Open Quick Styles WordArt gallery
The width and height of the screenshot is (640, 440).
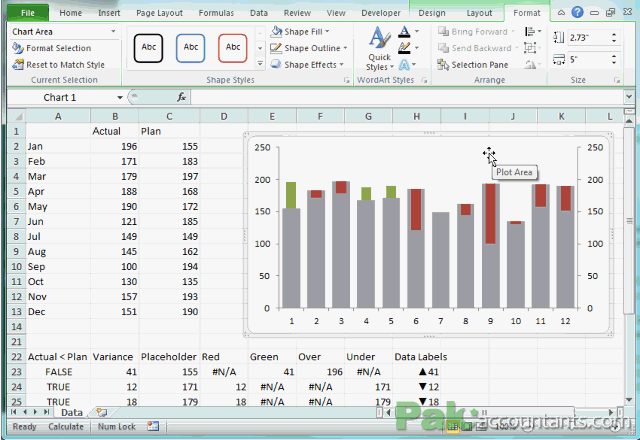coord(380,48)
